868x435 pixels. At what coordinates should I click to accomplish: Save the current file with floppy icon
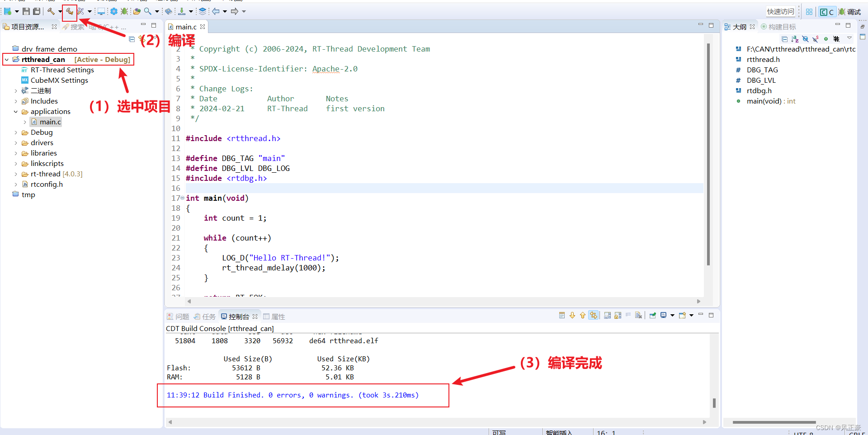(x=26, y=11)
